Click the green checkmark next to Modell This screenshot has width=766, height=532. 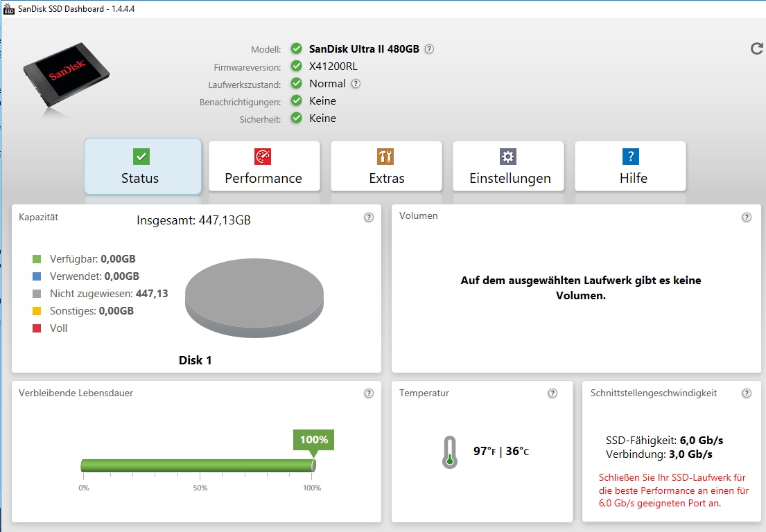pyautogui.click(x=296, y=48)
